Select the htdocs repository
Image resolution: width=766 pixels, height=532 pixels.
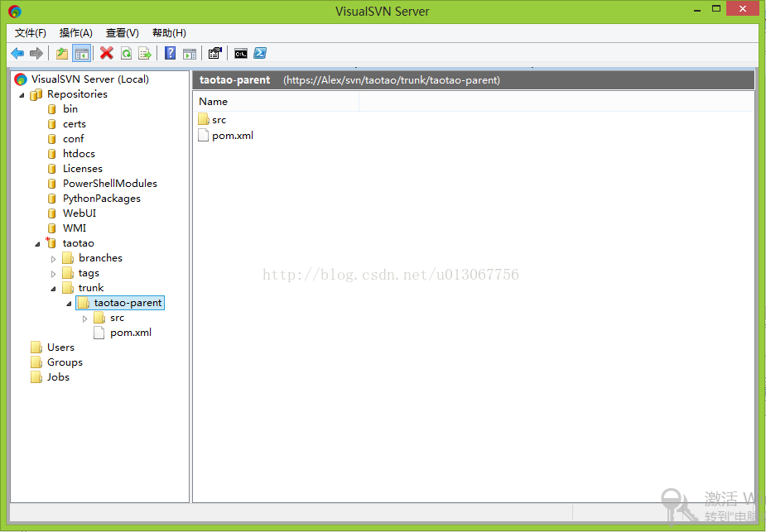tap(79, 154)
